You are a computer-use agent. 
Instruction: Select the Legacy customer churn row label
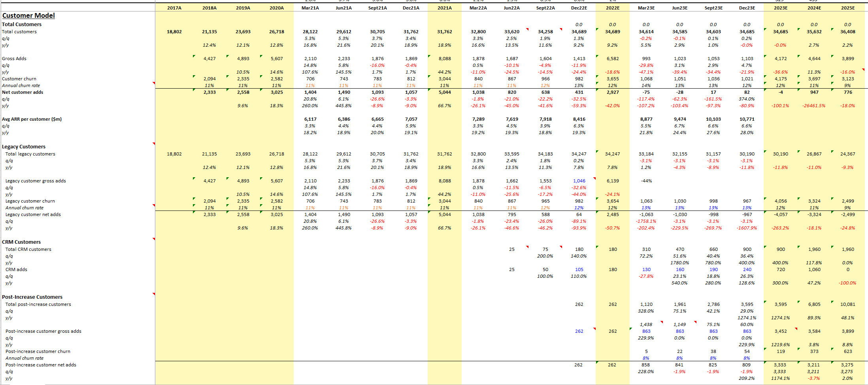point(30,201)
